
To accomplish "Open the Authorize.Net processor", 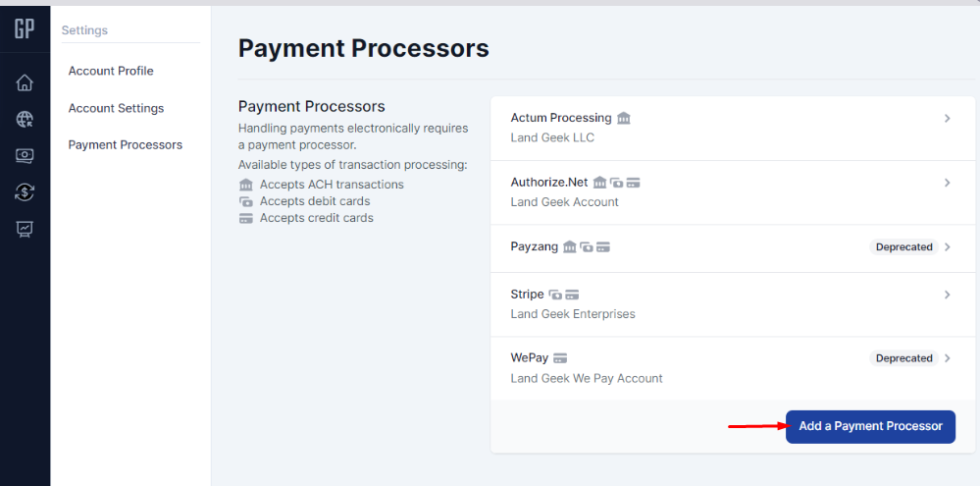I will pos(733,192).
